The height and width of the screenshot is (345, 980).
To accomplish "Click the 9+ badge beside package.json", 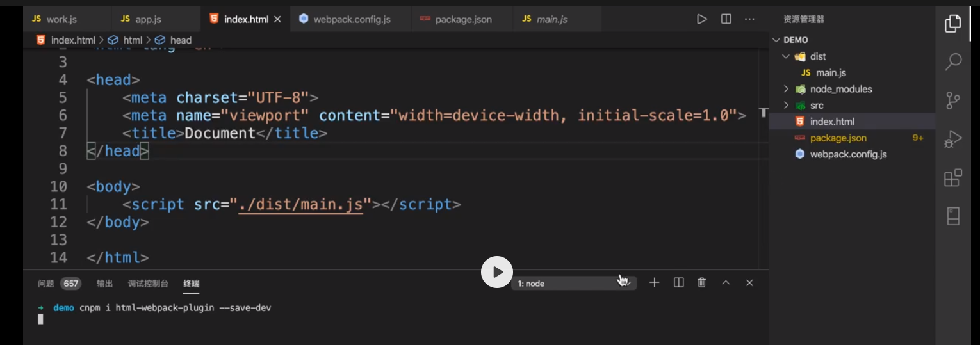I will pyautogui.click(x=918, y=138).
